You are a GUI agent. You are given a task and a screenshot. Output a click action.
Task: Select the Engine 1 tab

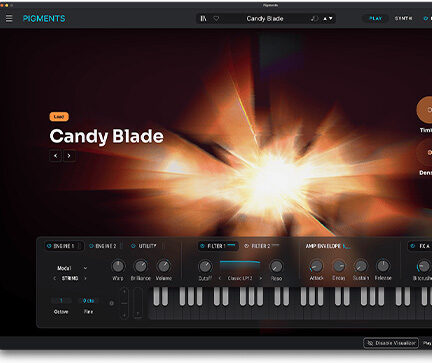[x=64, y=246]
